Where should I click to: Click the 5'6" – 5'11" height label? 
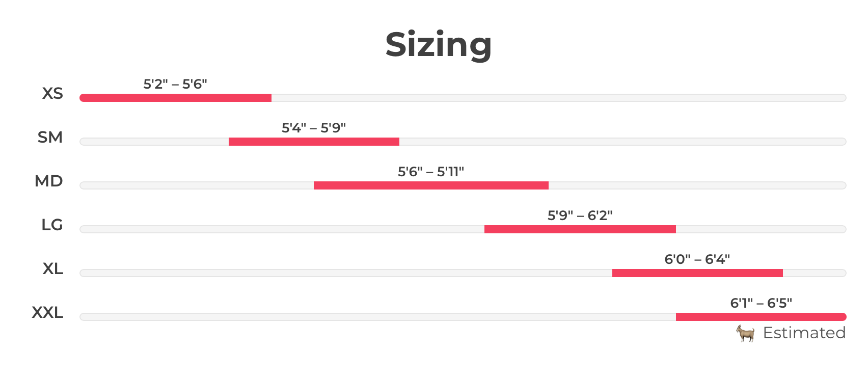[431, 172]
